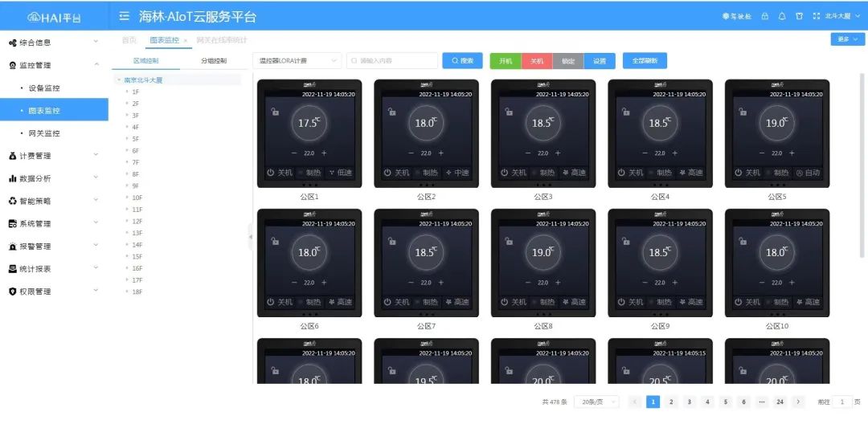Click the search input field

(x=394, y=61)
